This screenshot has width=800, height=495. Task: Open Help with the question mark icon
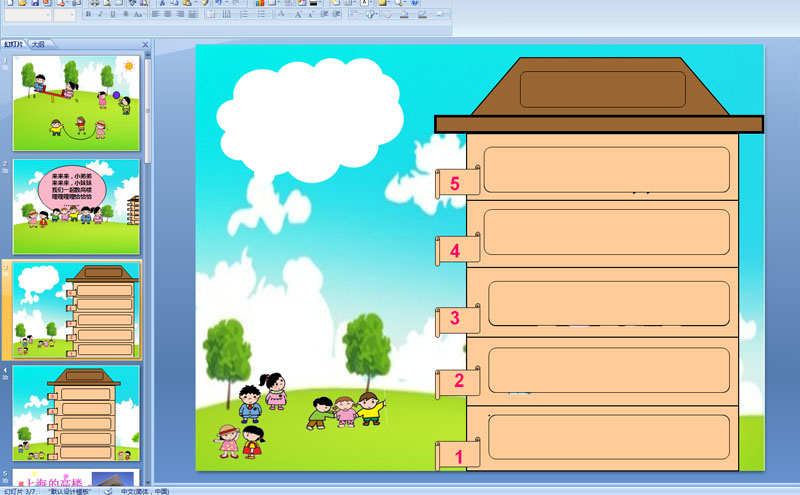tap(415, 3)
